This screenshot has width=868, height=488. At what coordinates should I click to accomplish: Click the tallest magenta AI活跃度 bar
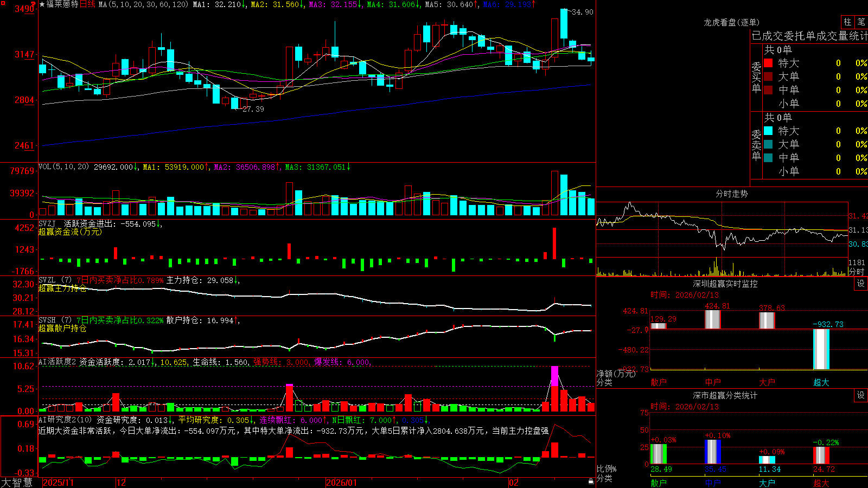(x=554, y=389)
